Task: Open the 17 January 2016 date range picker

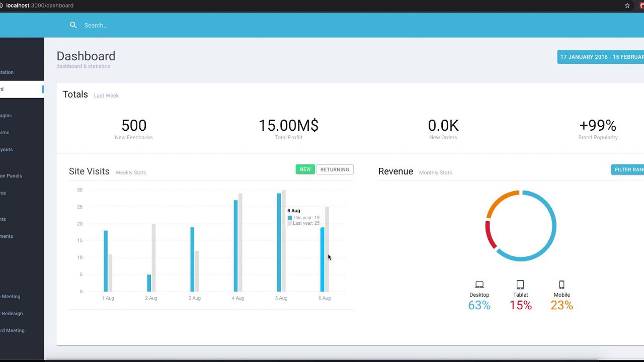Action: (601, 57)
